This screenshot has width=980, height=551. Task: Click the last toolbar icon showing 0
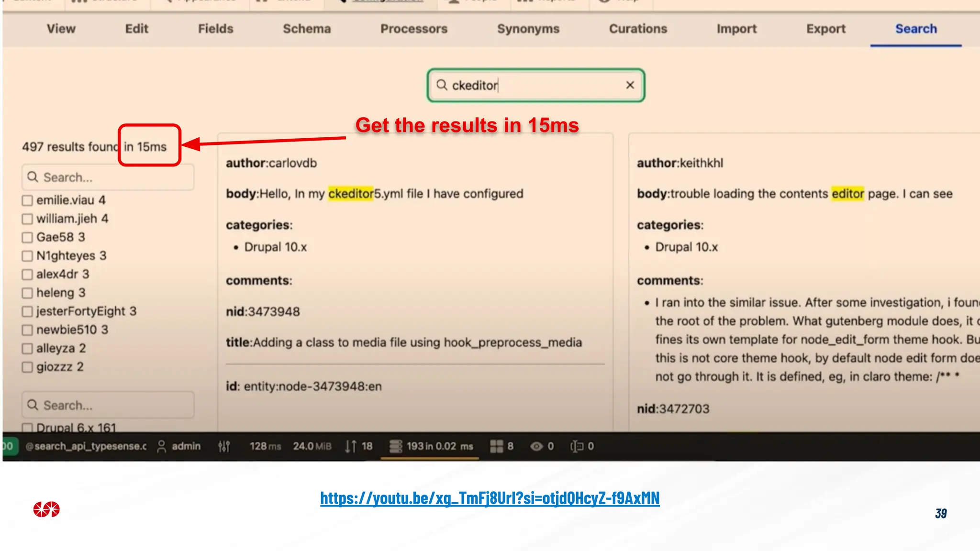tap(577, 446)
